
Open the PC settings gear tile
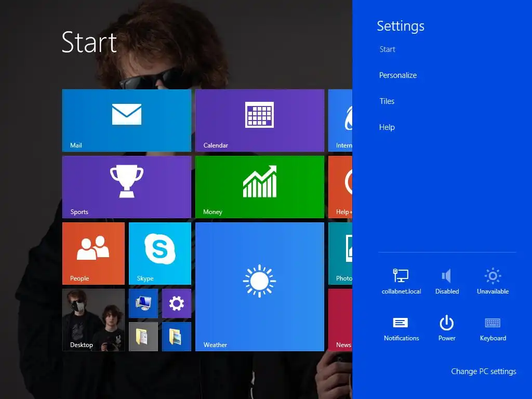tap(177, 303)
